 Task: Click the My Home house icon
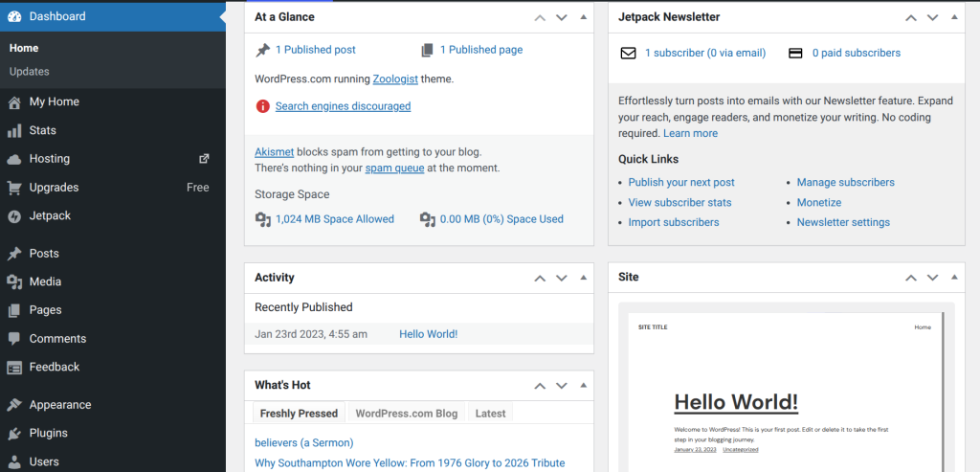click(14, 101)
